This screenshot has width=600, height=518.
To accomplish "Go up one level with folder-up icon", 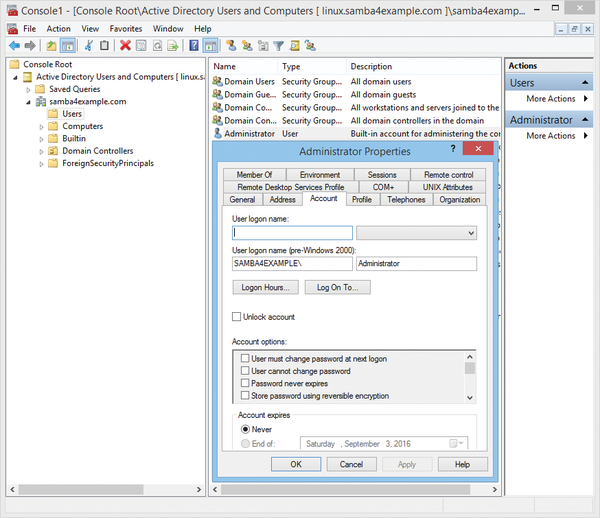I will pyautogui.click(x=51, y=46).
